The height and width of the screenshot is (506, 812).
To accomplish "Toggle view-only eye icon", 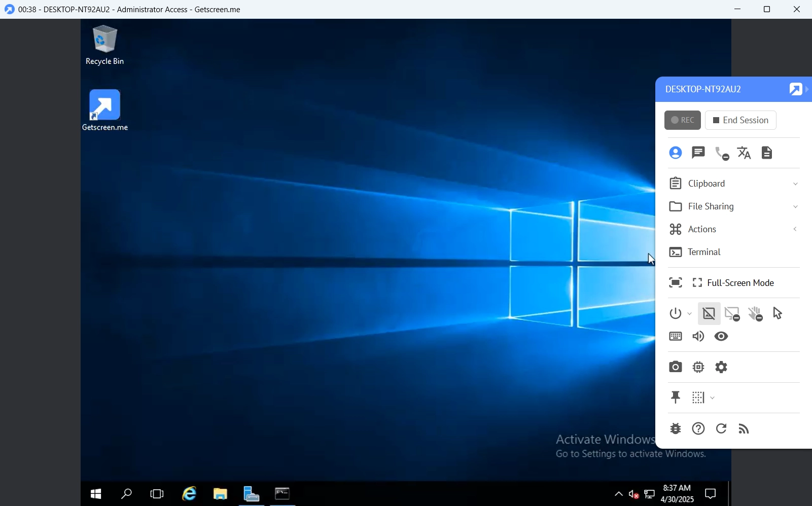I will (x=721, y=337).
